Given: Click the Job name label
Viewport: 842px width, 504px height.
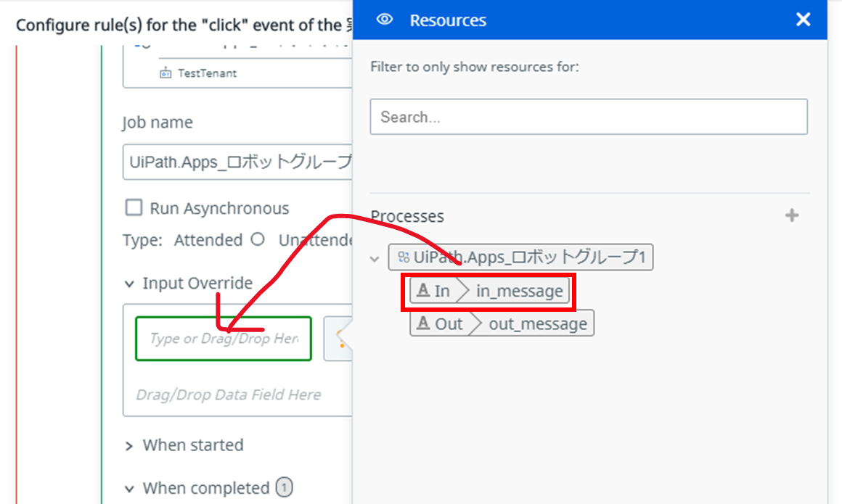Looking at the screenshot, I should [x=158, y=123].
